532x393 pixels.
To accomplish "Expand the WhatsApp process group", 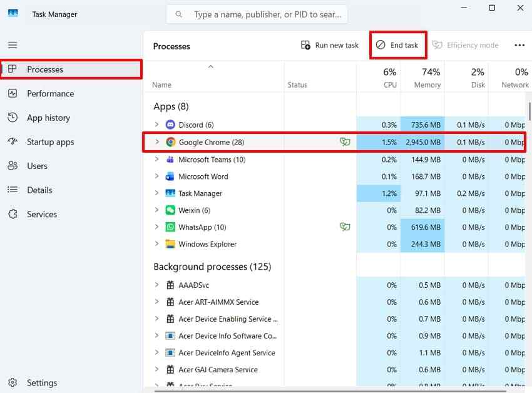I will (156, 227).
